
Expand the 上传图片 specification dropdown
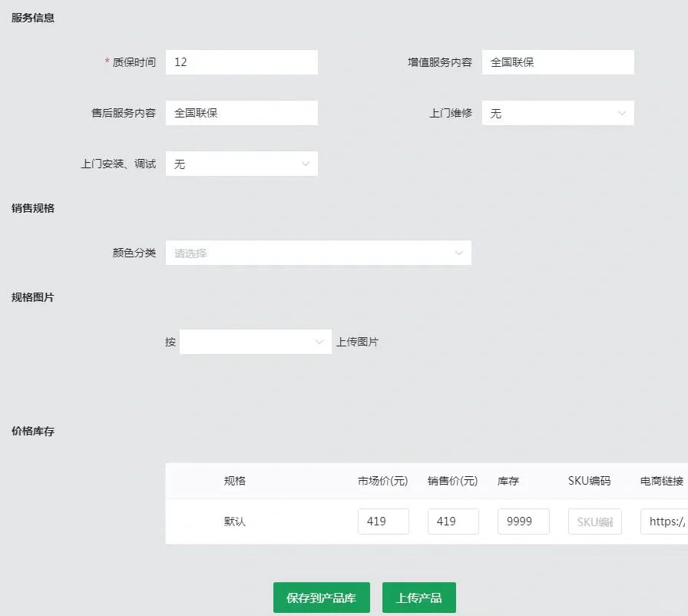pyautogui.click(x=255, y=341)
